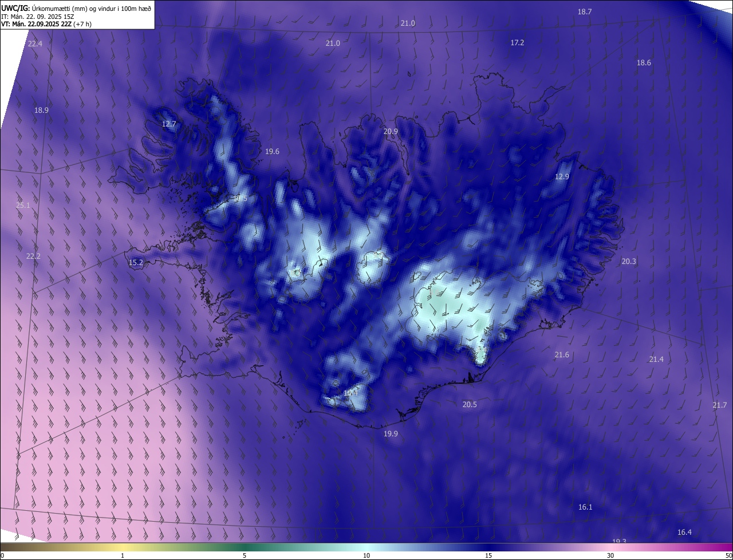Click the 18.6 value label on the map
This screenshot has height=560, width=733.
click(644, 62)
